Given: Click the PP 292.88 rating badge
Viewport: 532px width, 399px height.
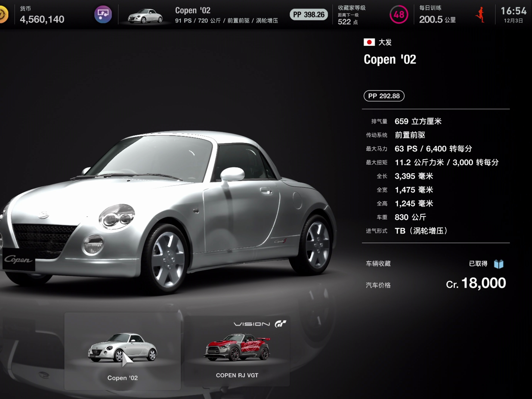Looking at the screenshot, I should (384, 96).
